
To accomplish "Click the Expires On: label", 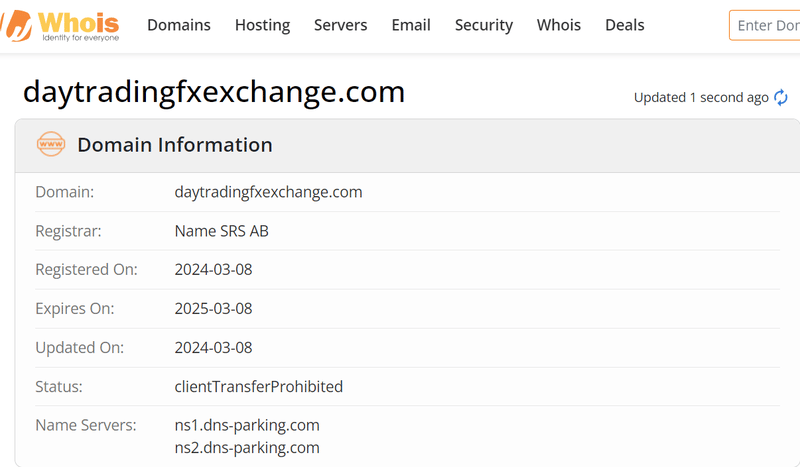I will click(x=74, y=308).
